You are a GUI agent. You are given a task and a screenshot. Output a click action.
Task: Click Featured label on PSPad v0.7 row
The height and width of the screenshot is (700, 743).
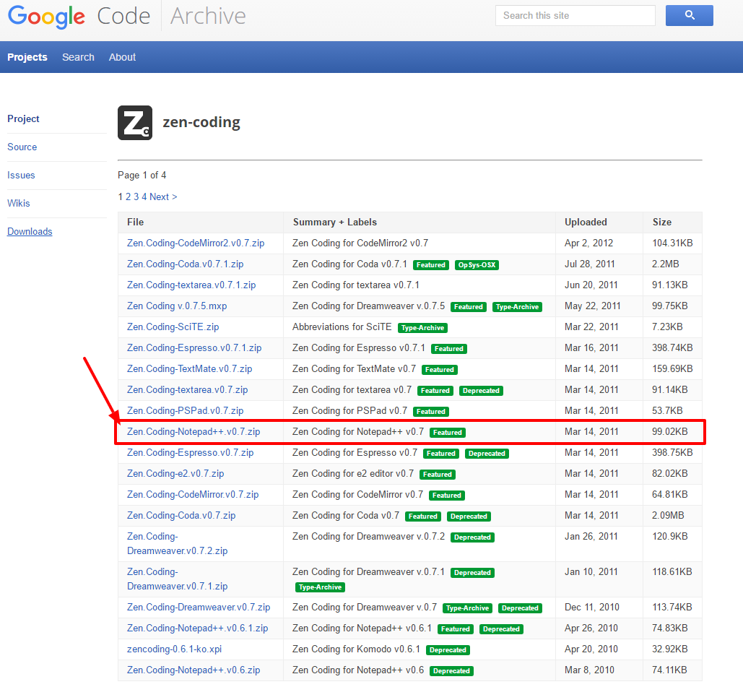[431, 411]
